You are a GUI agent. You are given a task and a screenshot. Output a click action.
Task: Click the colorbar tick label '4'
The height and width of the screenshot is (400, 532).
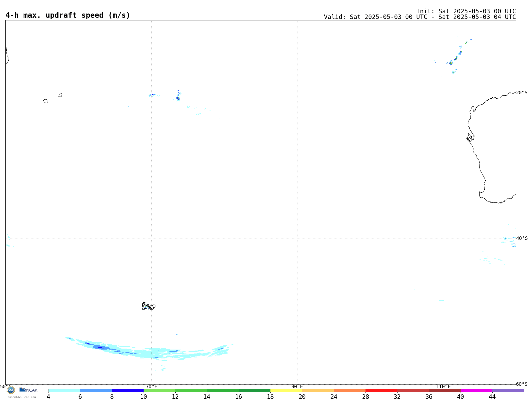49,397
